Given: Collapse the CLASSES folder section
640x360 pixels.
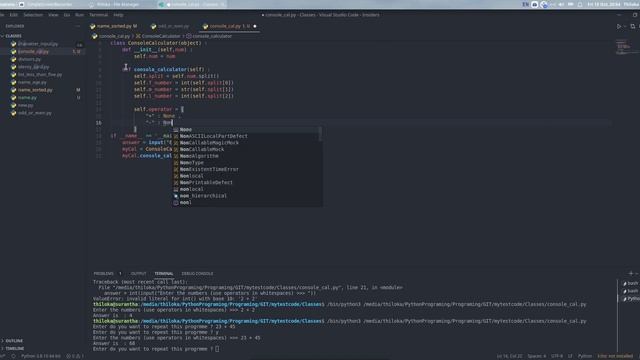Looking at the screenshot, I should (12, 36).
